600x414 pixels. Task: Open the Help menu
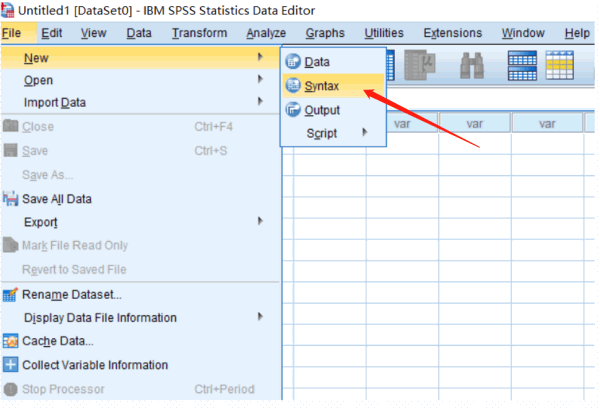[577, 33]
